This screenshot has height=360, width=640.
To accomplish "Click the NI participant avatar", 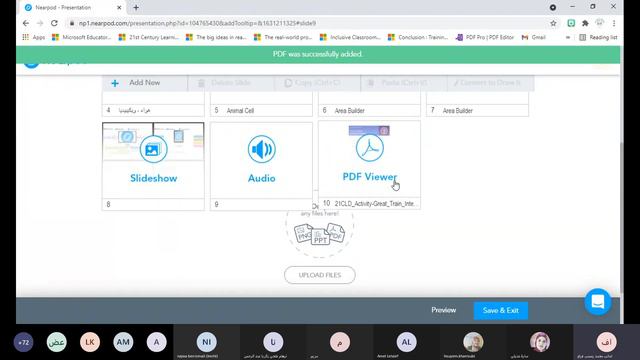I will [207, 342].
